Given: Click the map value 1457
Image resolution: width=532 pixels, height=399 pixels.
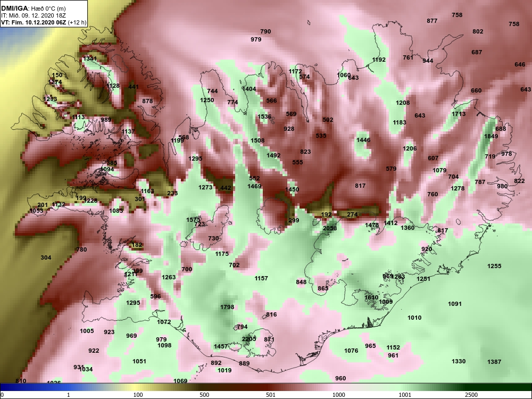Looking at the screenshot, I should (x=221, y=346).
